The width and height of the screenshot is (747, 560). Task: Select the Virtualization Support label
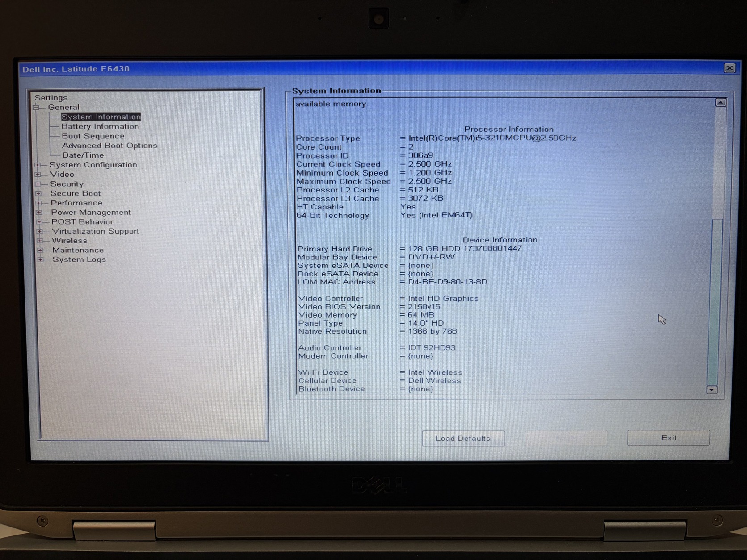pyautogui.click(x=96, y=231)
